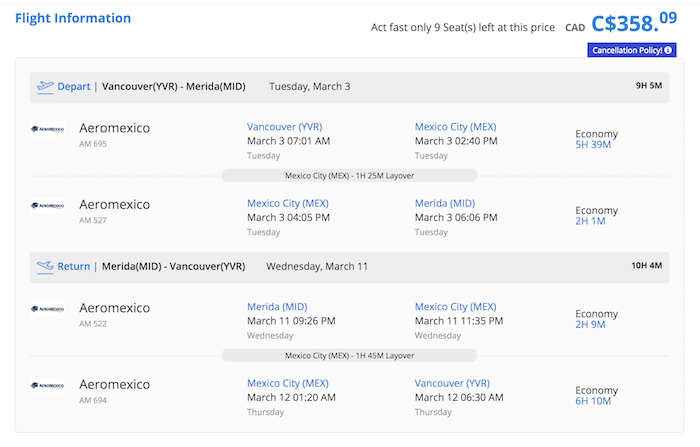Click the returning plane icon next to Return
The image size is (700, 447).
pos(45,267)
